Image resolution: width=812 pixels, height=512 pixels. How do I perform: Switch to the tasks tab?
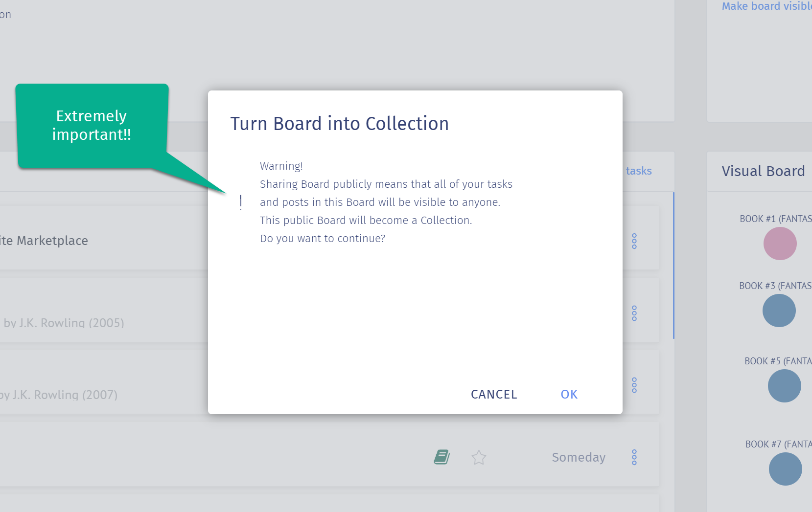[x=639, y=171]
